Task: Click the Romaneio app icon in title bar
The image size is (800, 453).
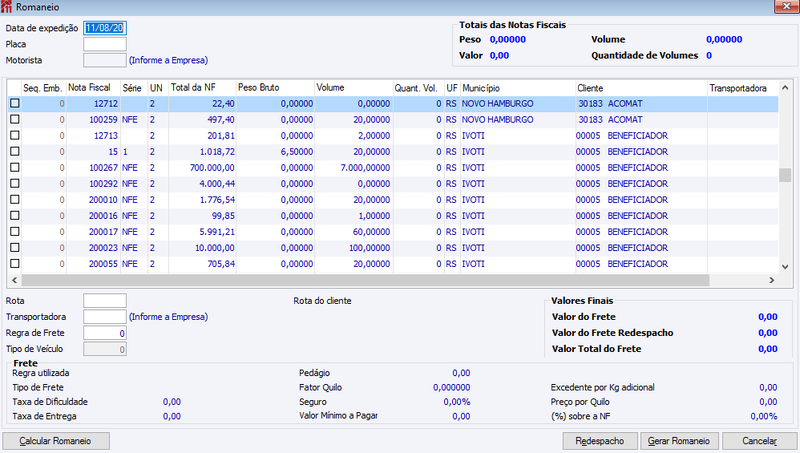Action: 6,7
